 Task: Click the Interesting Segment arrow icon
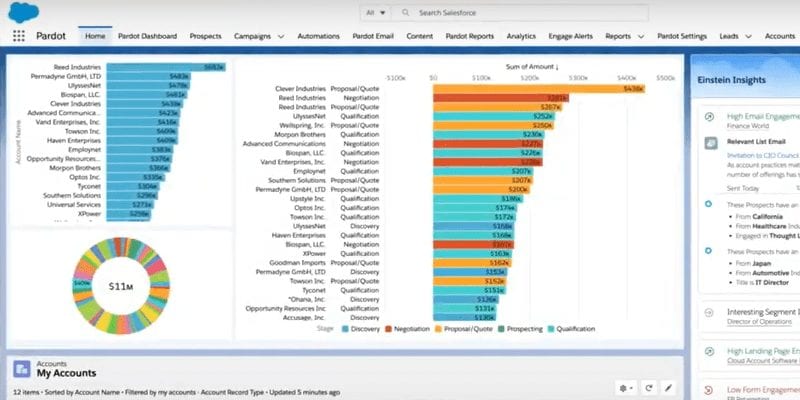point(709,313)
